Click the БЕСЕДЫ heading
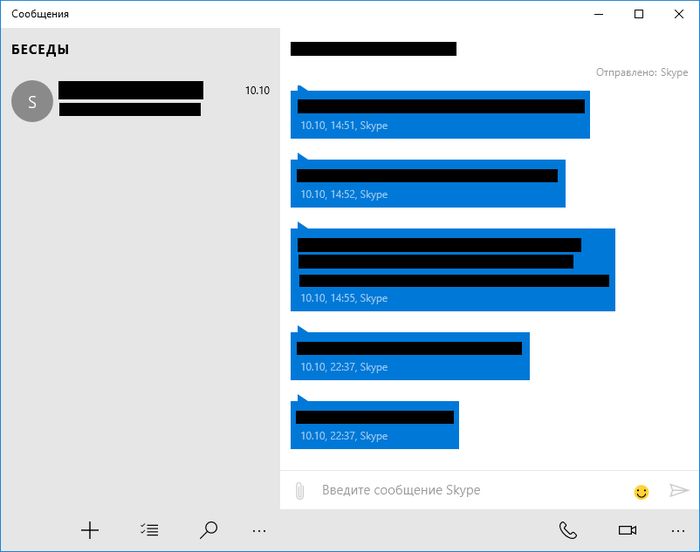This screenshot has height=552, width=700. (x=40, y=49)
